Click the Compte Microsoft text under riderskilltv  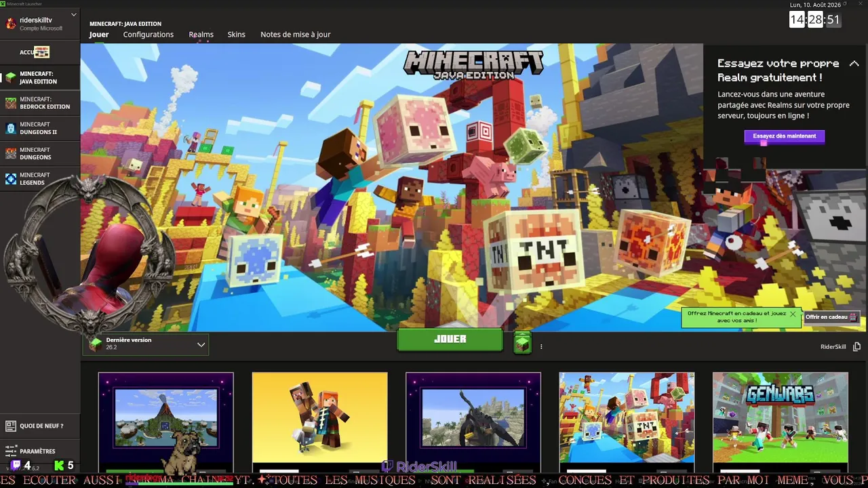tap(41, 28)
